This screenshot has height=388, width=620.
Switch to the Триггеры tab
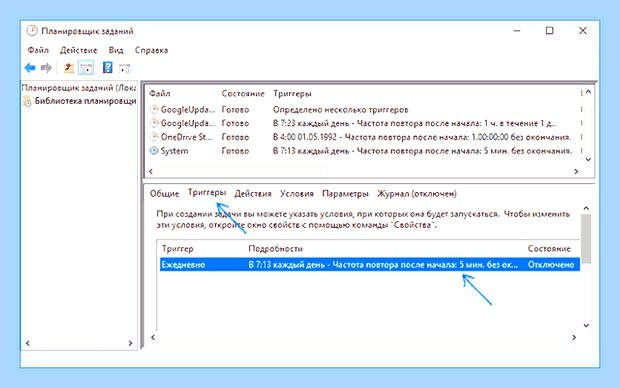pos(207,193)
